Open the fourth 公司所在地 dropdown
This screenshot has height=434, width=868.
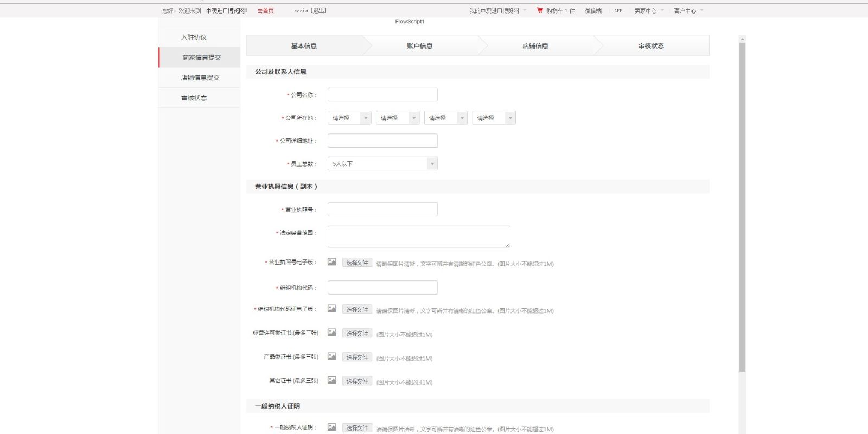494,118
